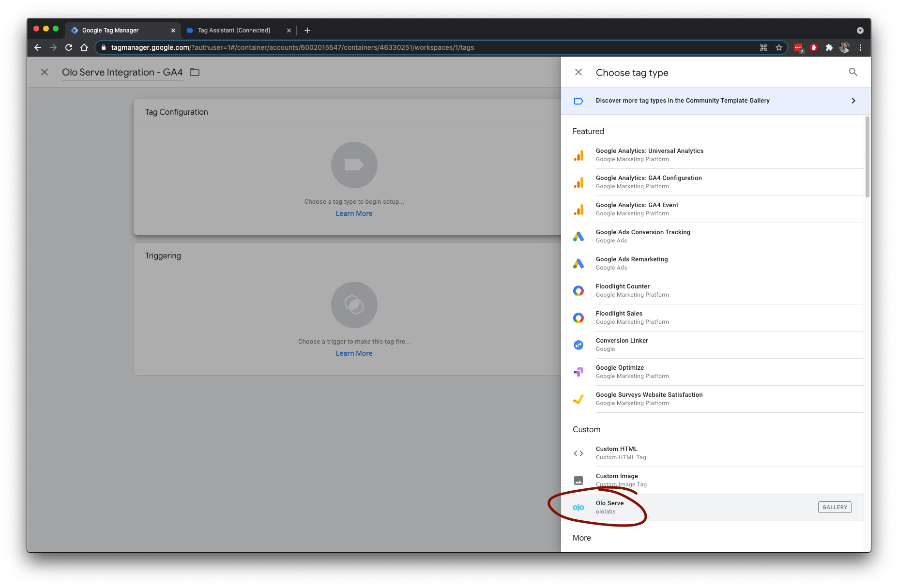Click the tag type panel scrollbar
The width and height of the screenshot is (898, 588).
click(x=868, y=156)
